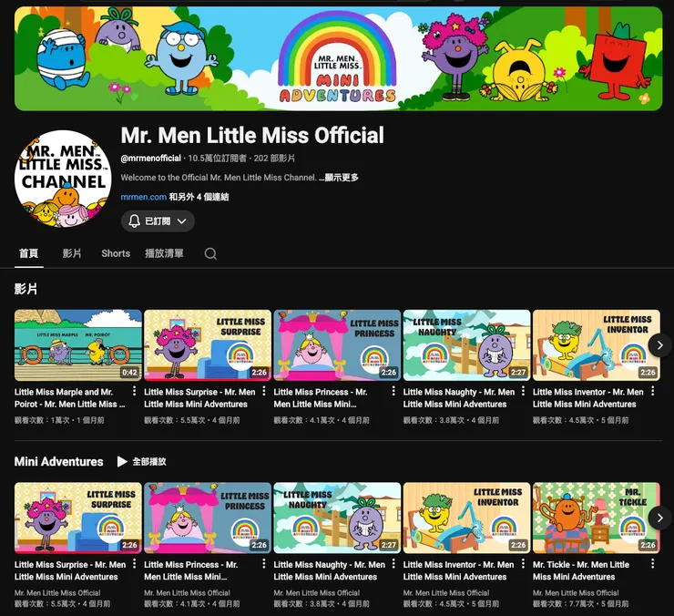Expand the 已訂閱 subscription dropdown chevron
This screenshot has height=616, width=674.
click(182, 221)
